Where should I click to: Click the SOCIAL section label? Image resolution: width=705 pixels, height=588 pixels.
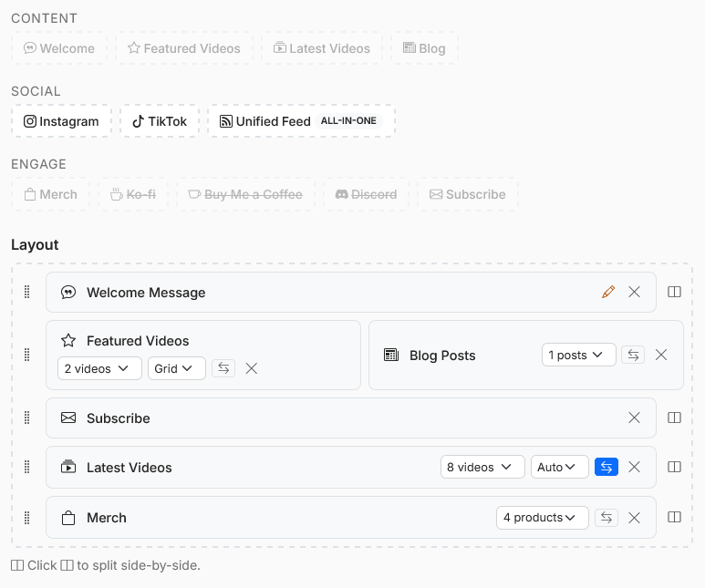(x=36, y=91)
